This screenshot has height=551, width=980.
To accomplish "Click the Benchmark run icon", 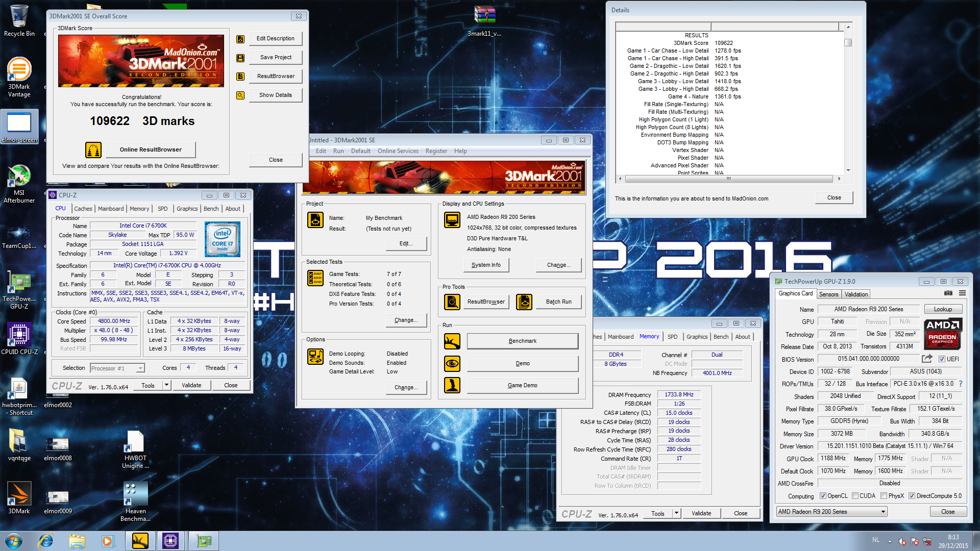I will (452, 341).
